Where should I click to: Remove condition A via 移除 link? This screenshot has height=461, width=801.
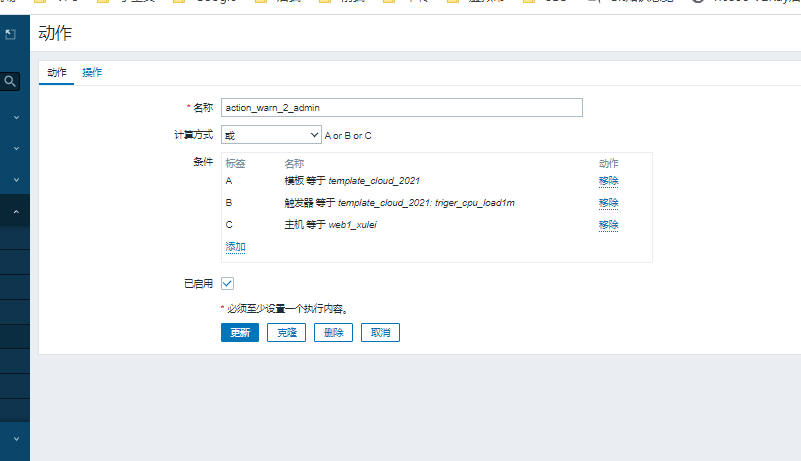coord(608,181)
